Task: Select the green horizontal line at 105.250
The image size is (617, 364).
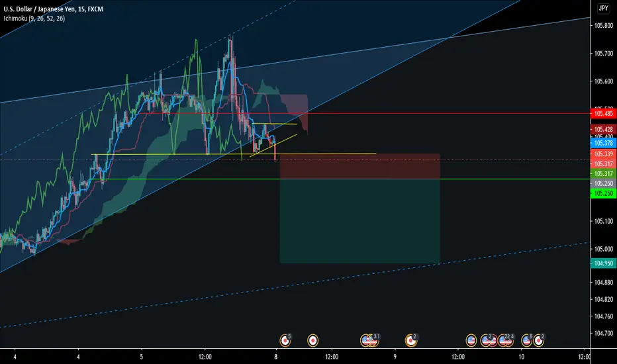Action: point(341,179)
